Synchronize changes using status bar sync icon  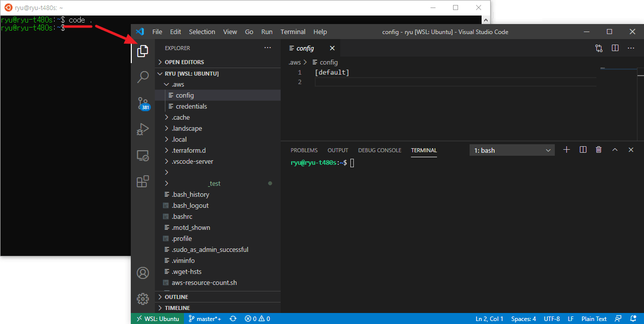pyautogui.click(x=233, y=318)
